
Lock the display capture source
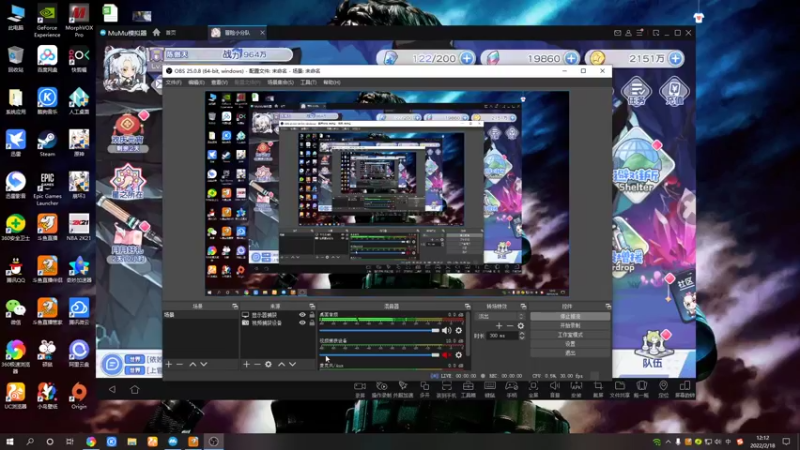click(x=312, y=315)
